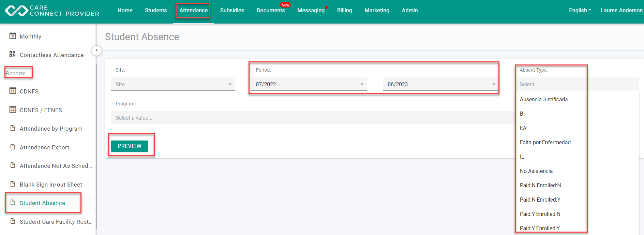Collapse the sidebar with the chevron button
The width and height of the screenshot is (644, 235).
96,50
